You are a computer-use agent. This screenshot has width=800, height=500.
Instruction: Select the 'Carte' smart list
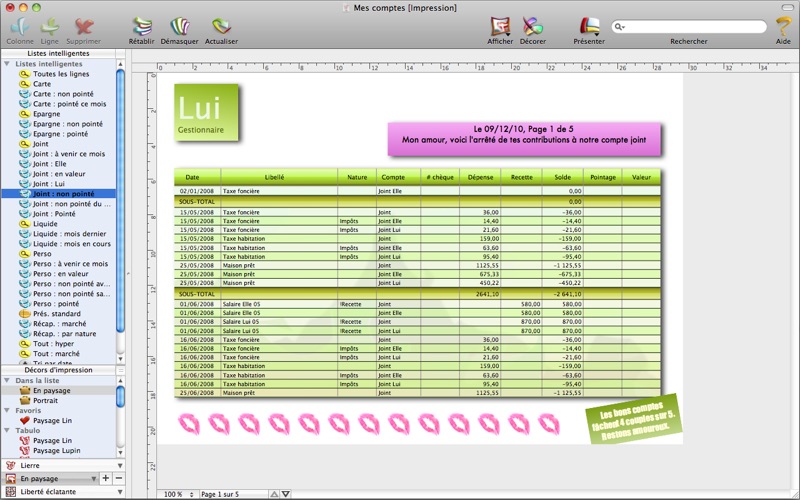click(42, 84)
